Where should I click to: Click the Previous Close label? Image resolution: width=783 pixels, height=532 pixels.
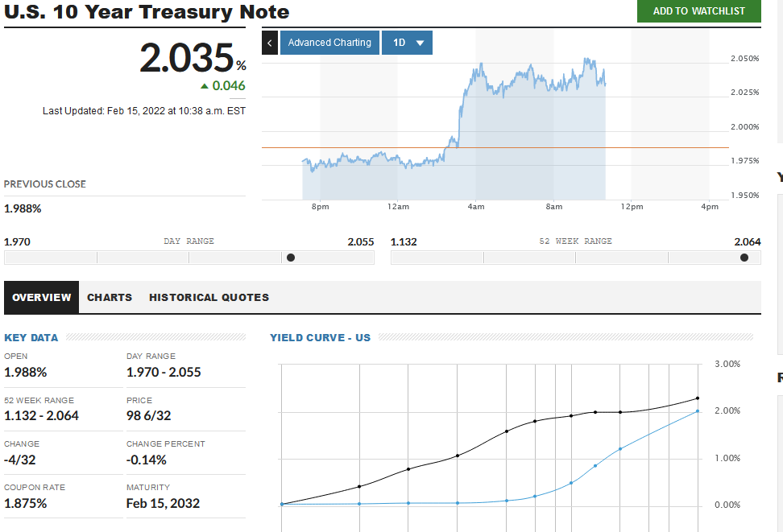[x=45, y=184]
